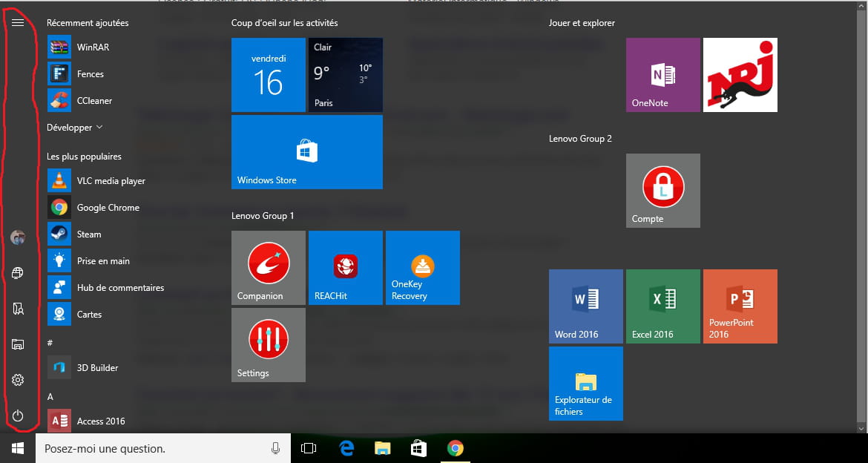Screen dimensions: 868x463
Task: Open the OneNote tile
Action: pos(663,75)
